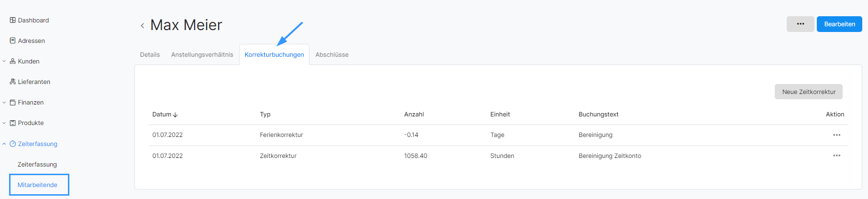Expand the Produkte menu chevron
Viewport: 868px width, 199px height.
pyautogui.click(x=4, y=123)
